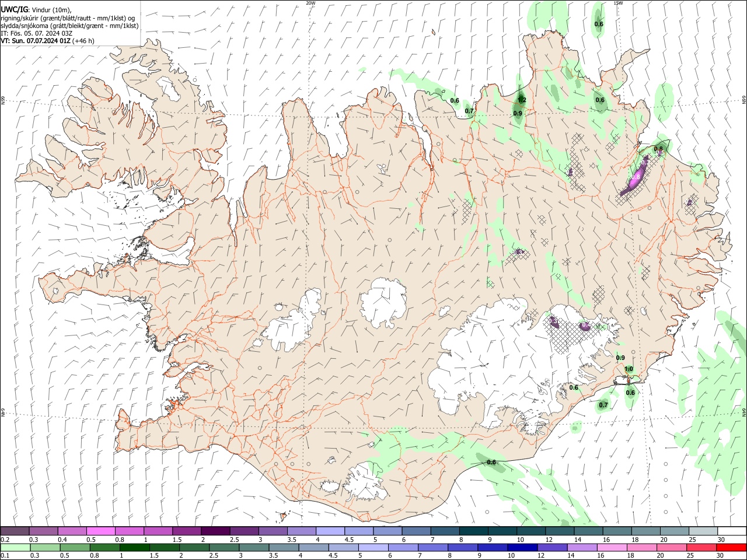The width and height of the screenshot is (747, 560).
Task: Click the '15W' longitude label
Action: tap(618, 3)
